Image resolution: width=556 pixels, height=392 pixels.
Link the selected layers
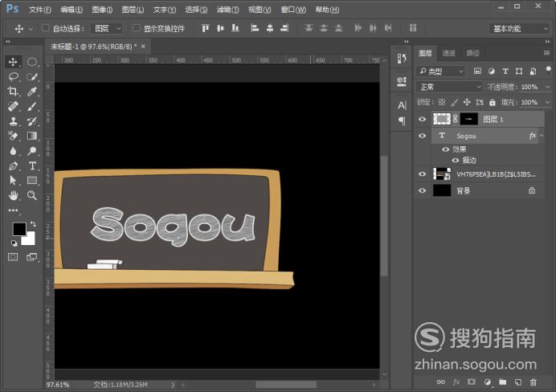point(441,382)
